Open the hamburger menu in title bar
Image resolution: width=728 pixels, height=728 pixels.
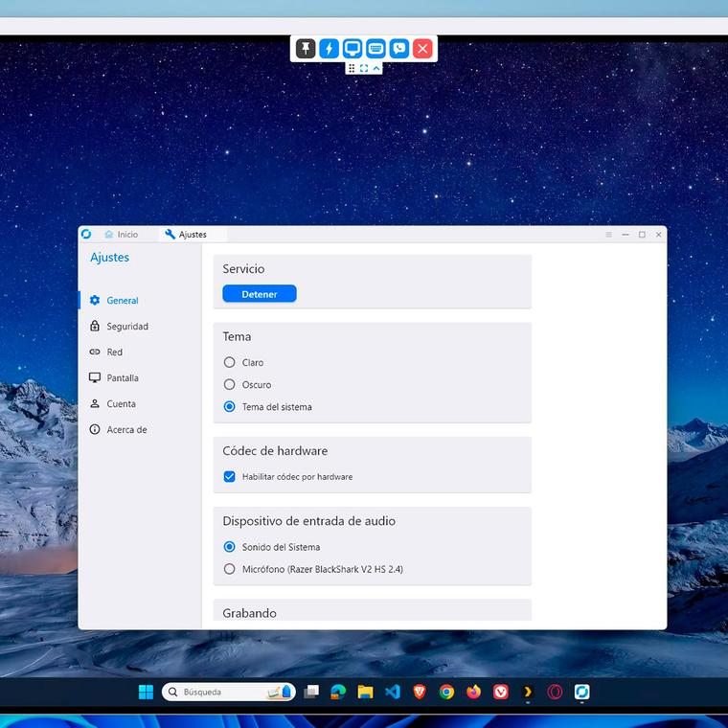608,235
